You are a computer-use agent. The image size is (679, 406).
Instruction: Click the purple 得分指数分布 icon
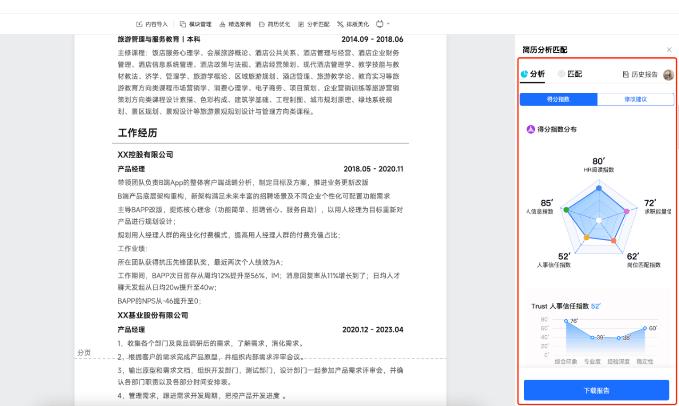[530, 129]
